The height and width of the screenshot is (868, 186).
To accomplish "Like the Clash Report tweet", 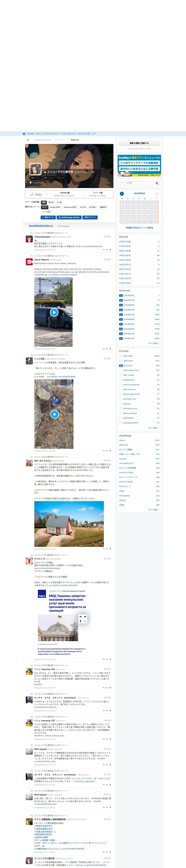I will tap(110, 349).
